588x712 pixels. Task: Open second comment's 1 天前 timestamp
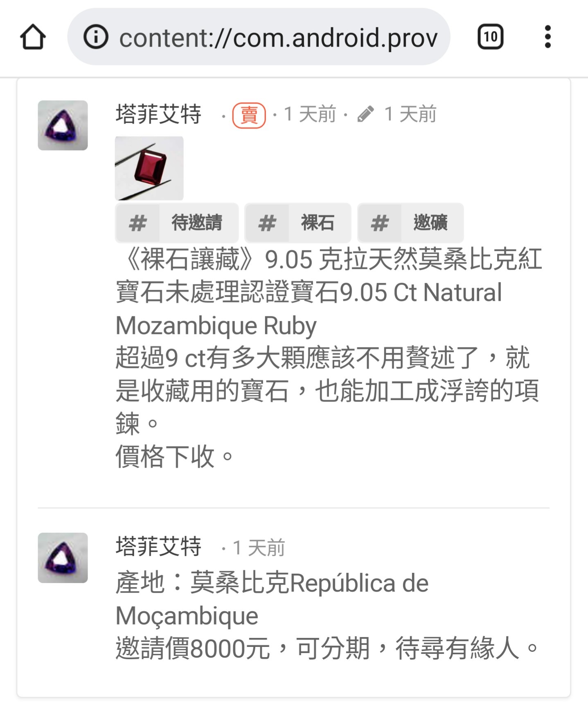pos(259,548)
